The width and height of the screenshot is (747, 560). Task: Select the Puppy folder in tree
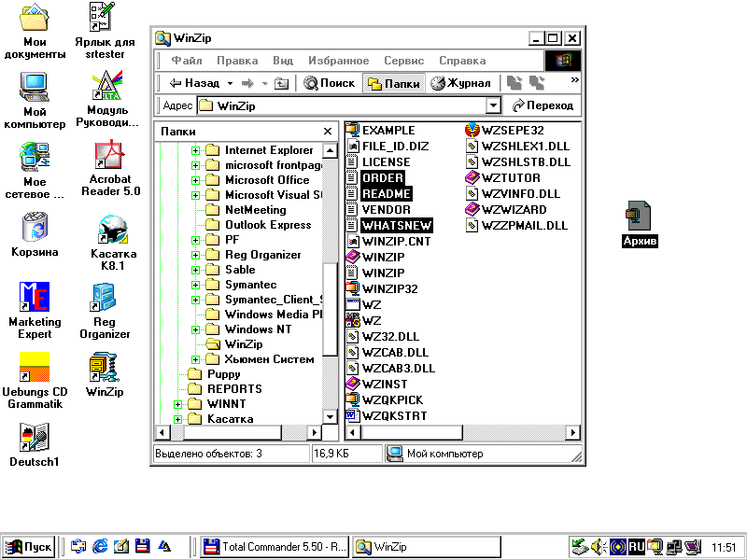(x=214, y=374)
